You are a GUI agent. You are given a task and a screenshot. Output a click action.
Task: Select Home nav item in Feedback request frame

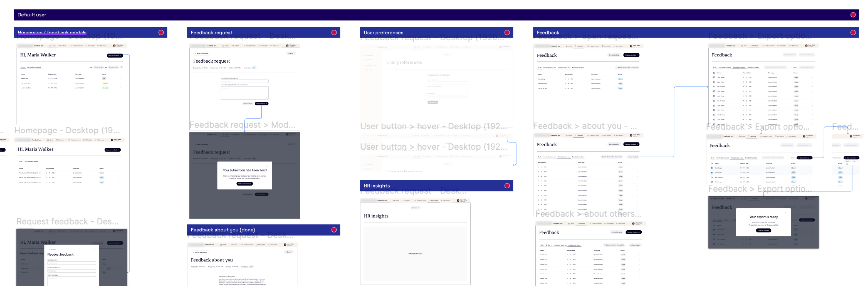[226, 45]
